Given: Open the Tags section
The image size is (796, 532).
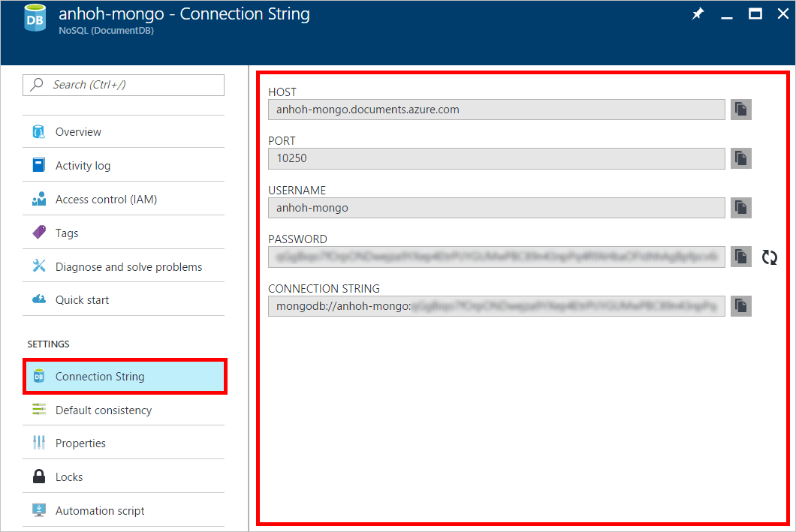Looking at the screenshot, I should pyautogui.click(x=67, y=233).
